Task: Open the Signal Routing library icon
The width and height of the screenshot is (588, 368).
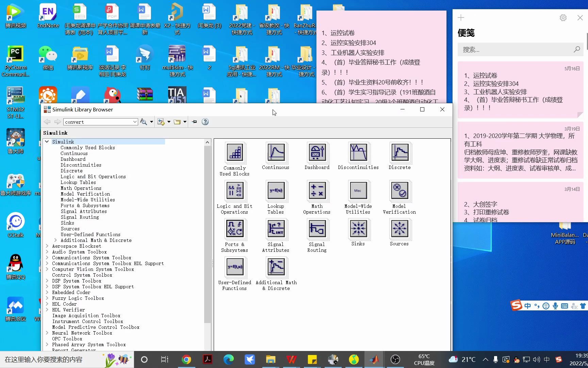Action: [x=317, y=229]
